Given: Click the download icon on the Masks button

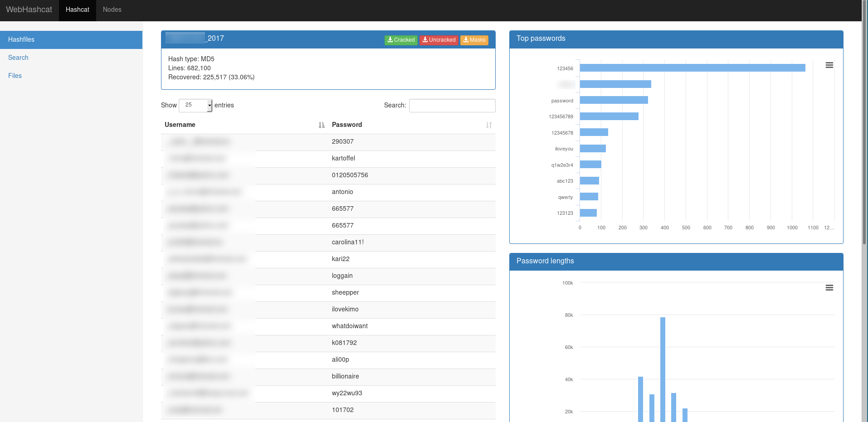Looking at the screenshot, I should pos(467,40).
